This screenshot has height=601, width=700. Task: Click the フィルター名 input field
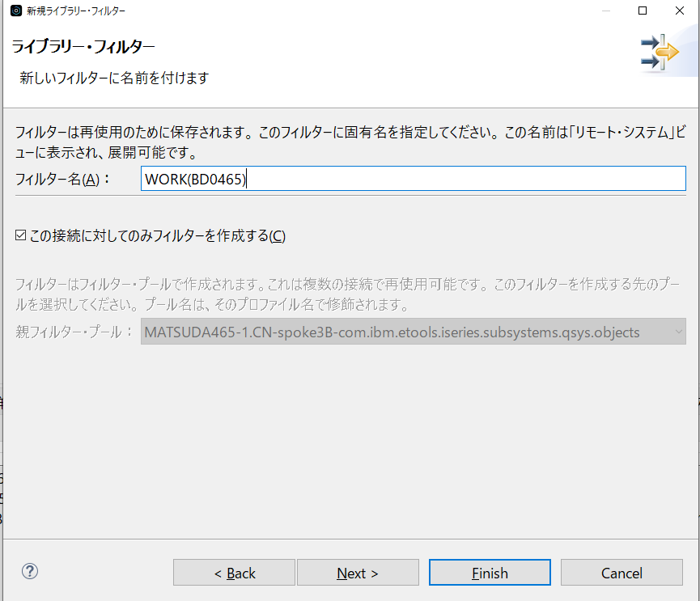pyautogui.click(x=413, y=179)
